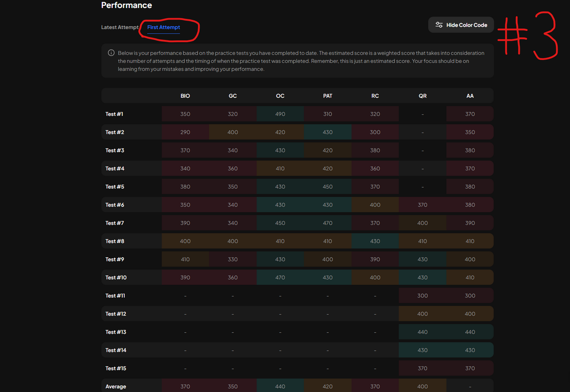
Task: Click the info icon in the notice banner
Action: [x=111, y=53]
